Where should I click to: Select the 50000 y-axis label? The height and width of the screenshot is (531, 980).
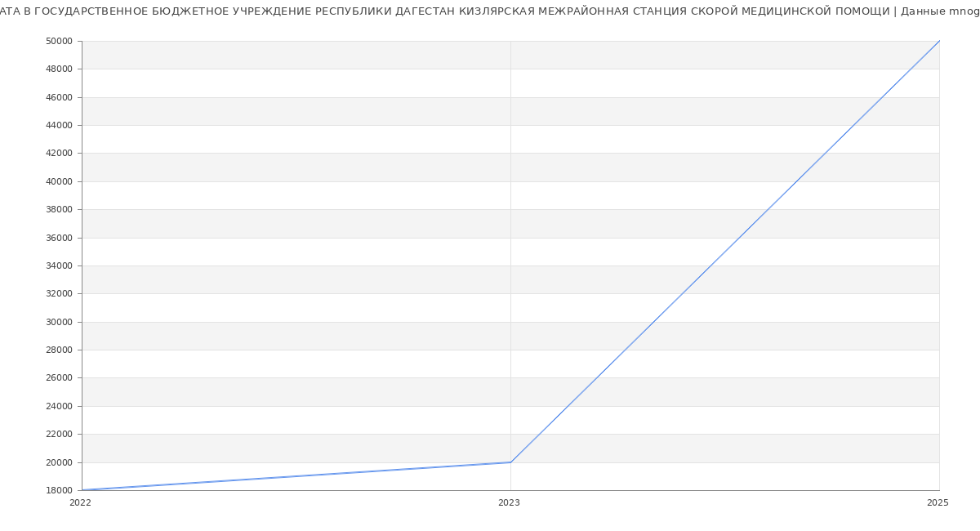click(x=60, y=41)
